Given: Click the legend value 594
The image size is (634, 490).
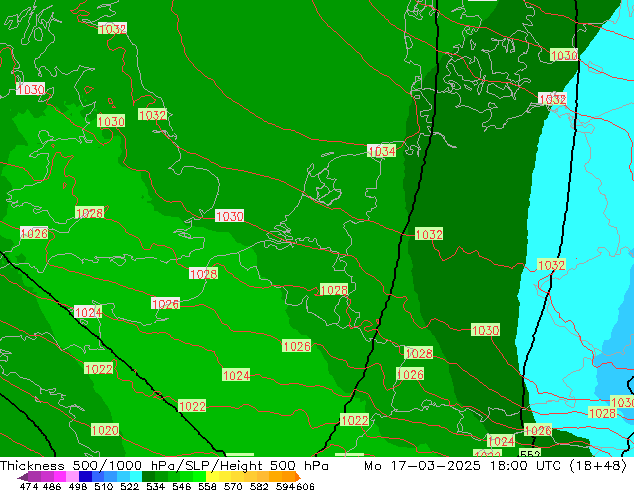Looking at the screenshot, I should 285,486.
